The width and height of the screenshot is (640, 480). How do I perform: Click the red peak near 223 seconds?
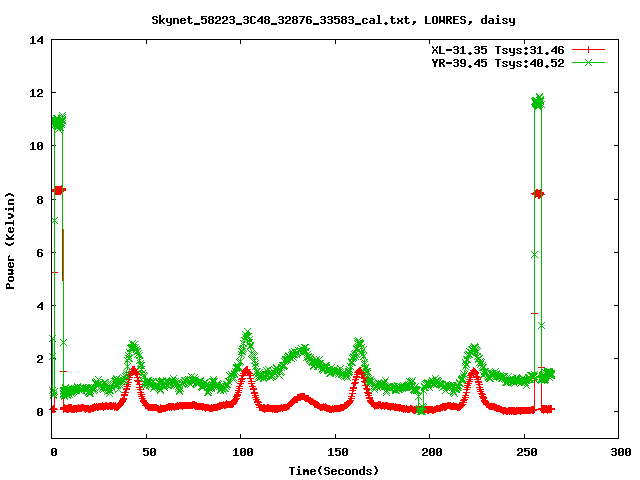[473, 373]
